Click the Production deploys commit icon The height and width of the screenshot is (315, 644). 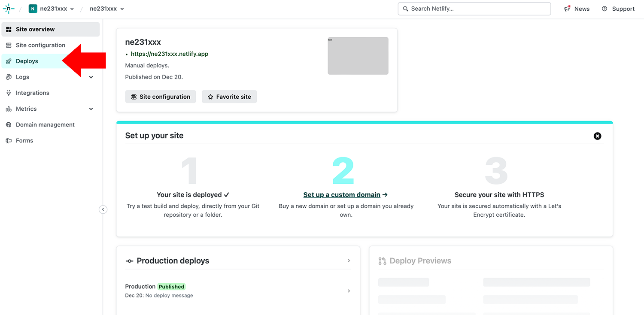[129, 261]
